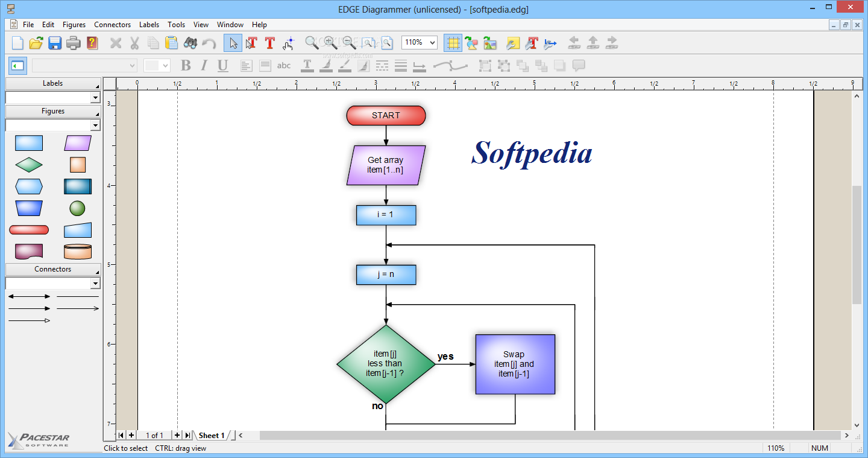The image size is (868, 458).
Task: Add a page with the plus button after page count
Action: (x=177, y=435)
